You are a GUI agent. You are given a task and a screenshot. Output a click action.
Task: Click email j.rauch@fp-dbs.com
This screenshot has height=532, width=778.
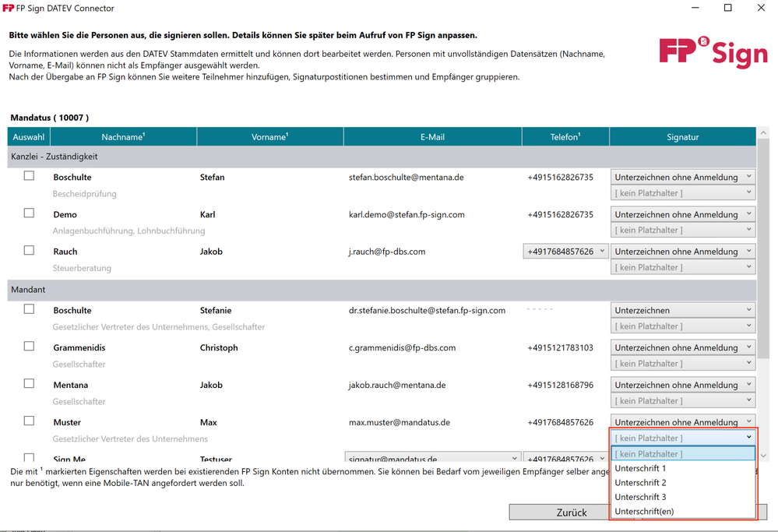click(x=386, y=252)
